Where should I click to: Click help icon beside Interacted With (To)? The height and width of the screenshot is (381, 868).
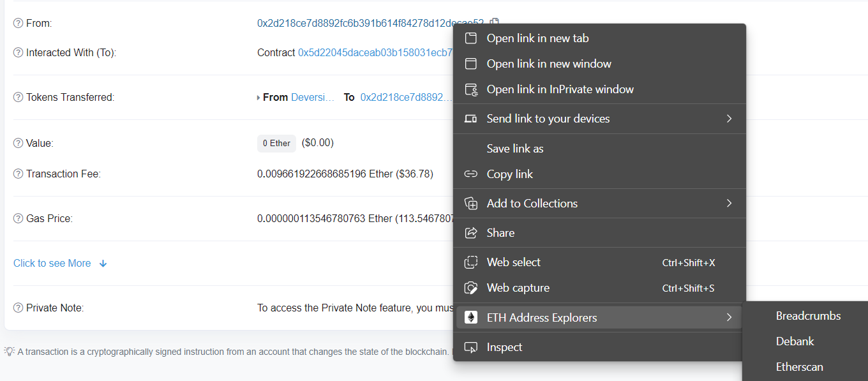18,53
